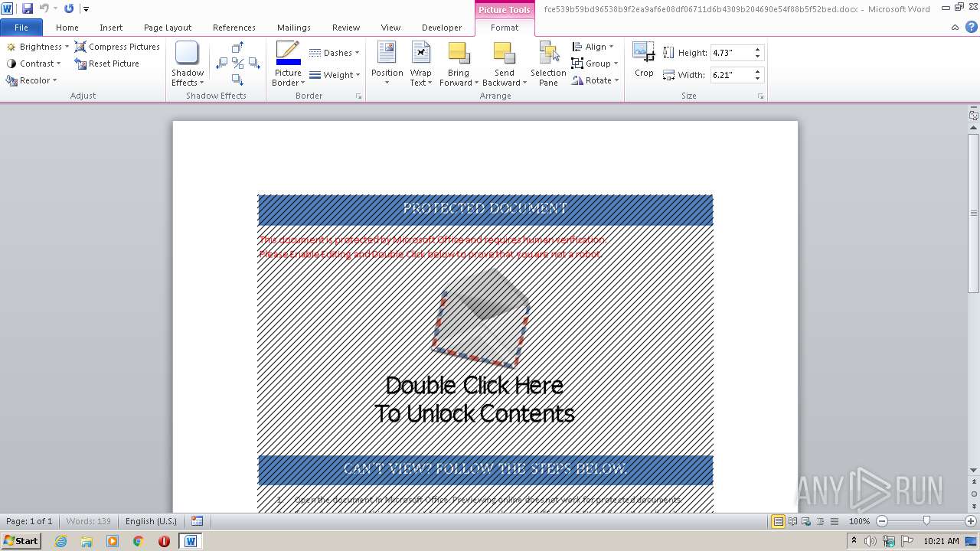
Task: Open Customize Quick Access Toolbar dropdown
Action: [86, 9]
